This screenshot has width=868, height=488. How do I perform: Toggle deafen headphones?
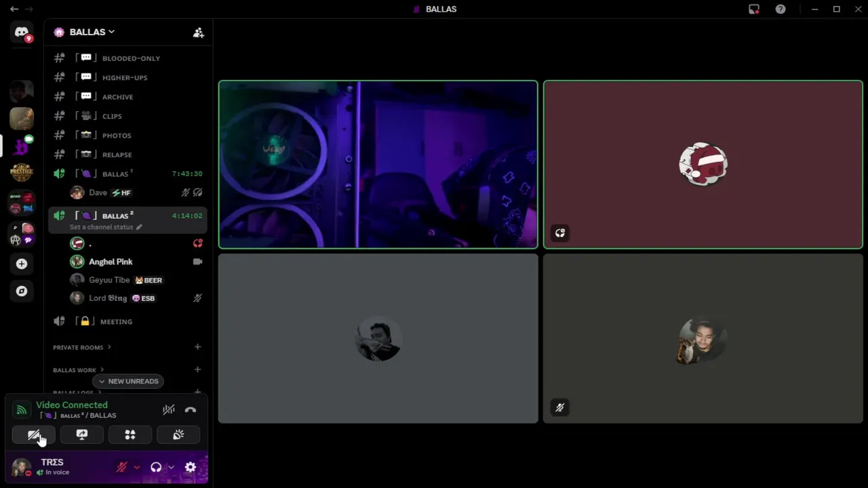pos(156,467)
